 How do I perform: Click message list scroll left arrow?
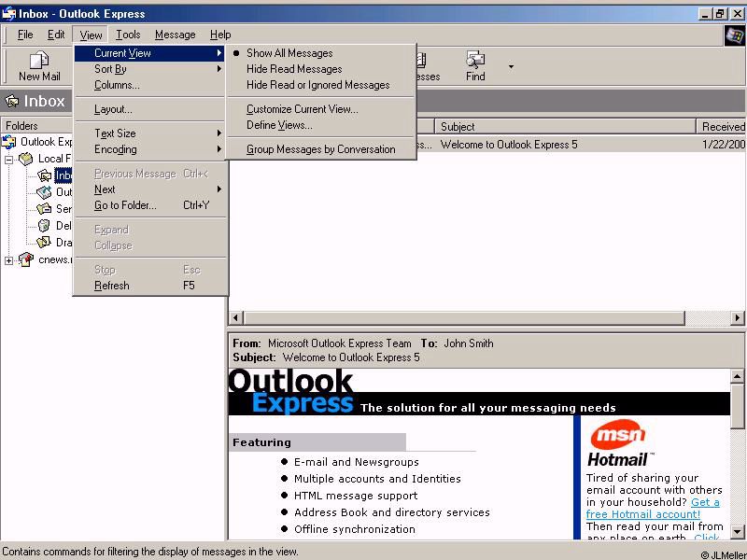pyautogui.click(x=236, y=317)
